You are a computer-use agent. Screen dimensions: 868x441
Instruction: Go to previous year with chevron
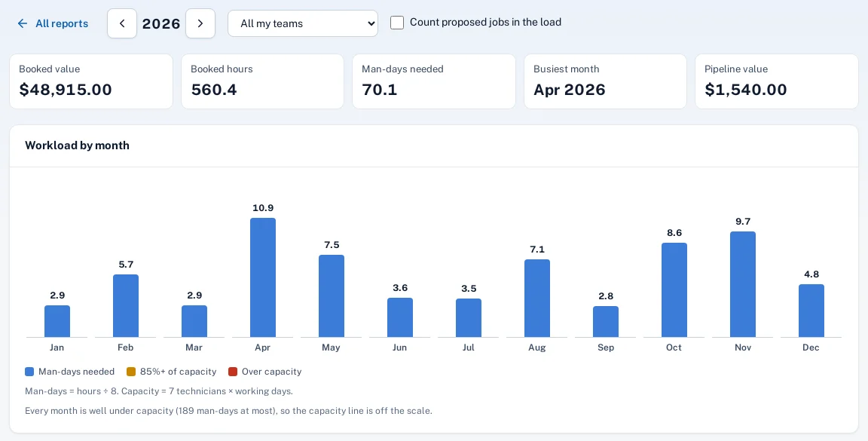click(x=122, y=23)
